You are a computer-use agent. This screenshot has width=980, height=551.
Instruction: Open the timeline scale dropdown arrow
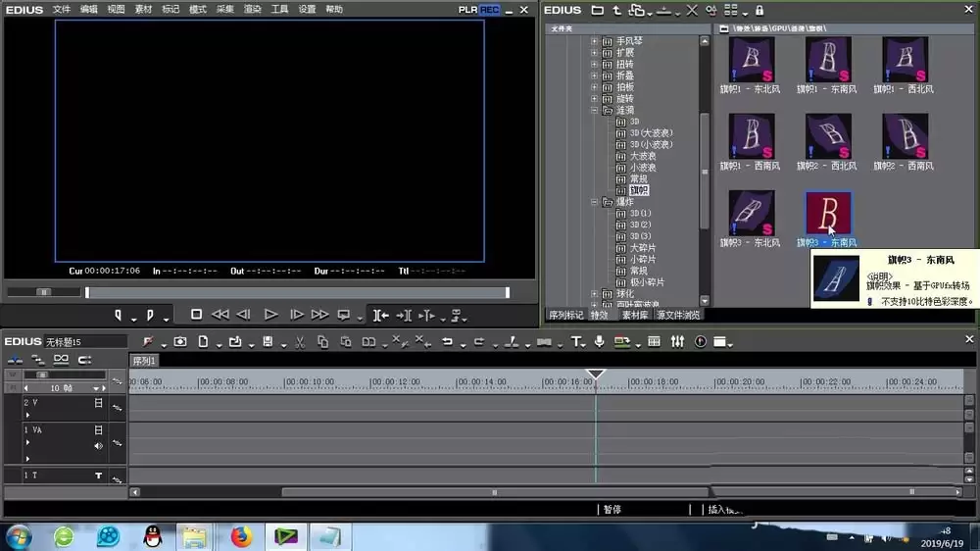coord(96,388)
